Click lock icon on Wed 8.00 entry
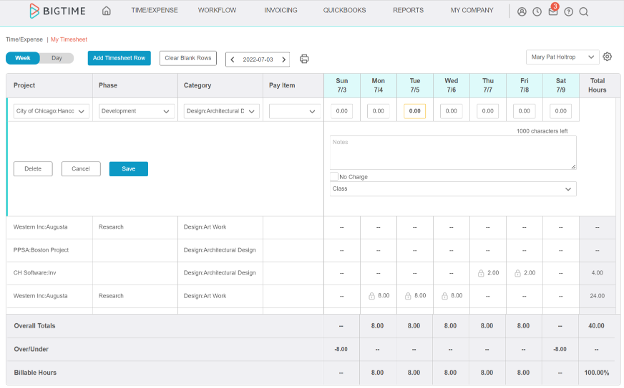This screenshot has height=388, width=624. (x=445, y=296)
